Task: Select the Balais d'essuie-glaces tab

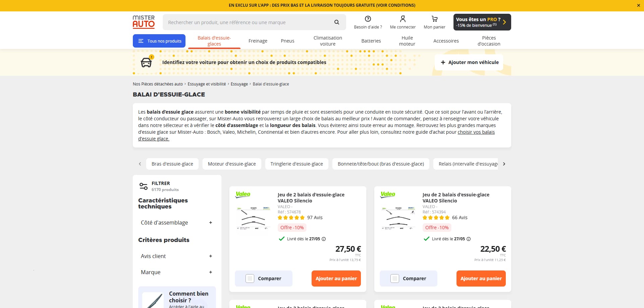Action: (x=214, y=41)
